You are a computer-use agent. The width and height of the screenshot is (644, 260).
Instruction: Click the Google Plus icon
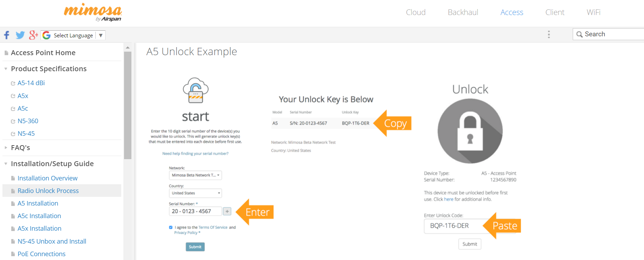tap(33, 35)
